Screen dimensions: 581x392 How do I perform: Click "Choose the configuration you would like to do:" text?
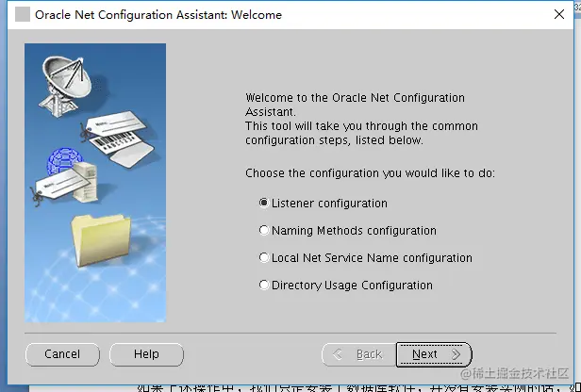click(x=370, y=173)
